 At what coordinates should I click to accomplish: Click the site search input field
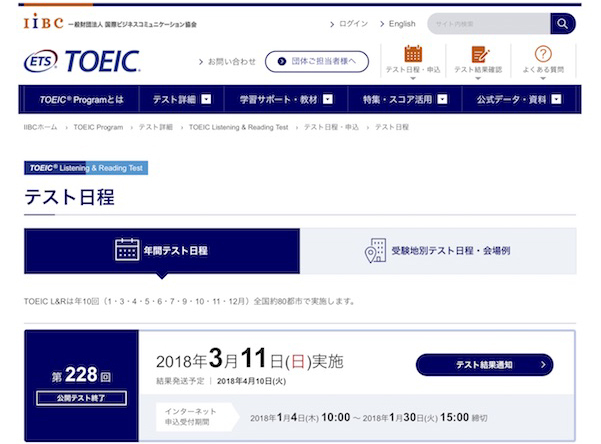point(489,24)
